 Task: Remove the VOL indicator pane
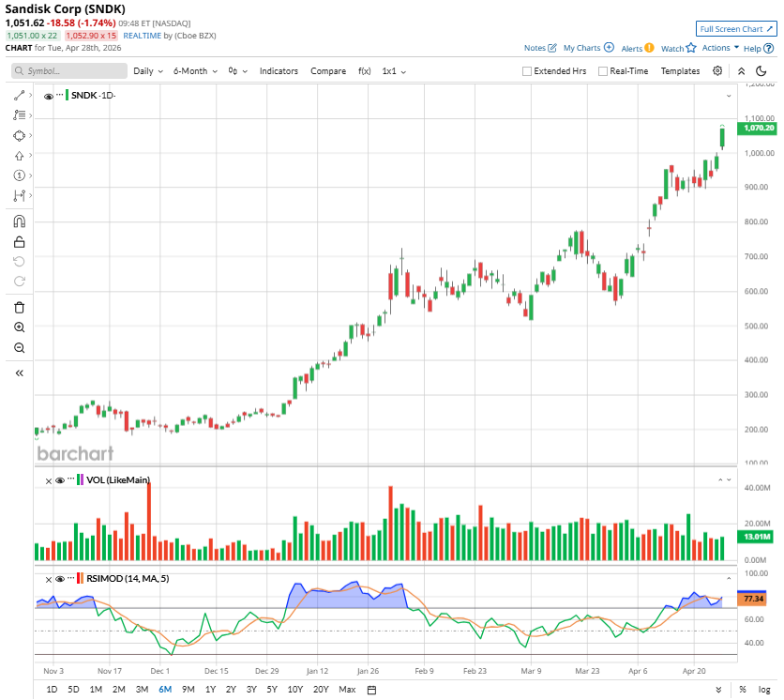(x=49, y=481)
